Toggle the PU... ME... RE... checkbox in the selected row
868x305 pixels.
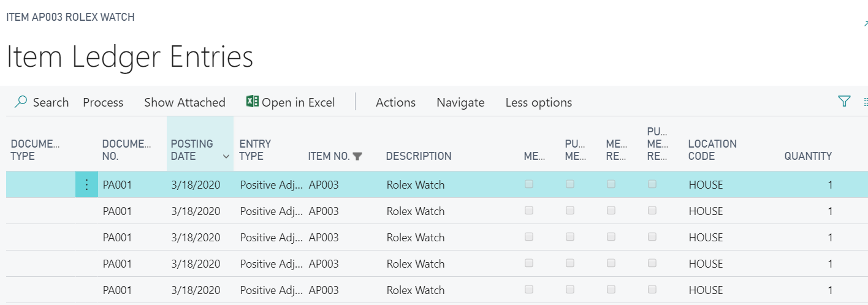[652, 184]
